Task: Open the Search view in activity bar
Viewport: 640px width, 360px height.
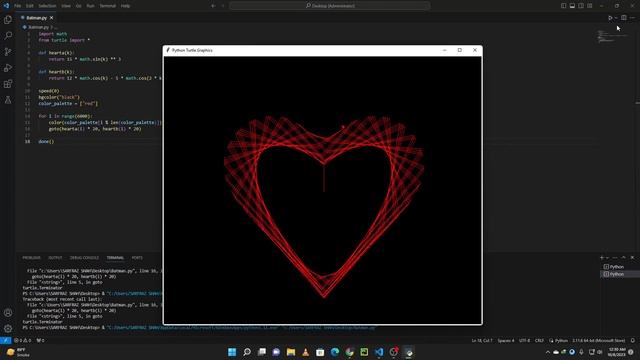Action: click(8, 36)
